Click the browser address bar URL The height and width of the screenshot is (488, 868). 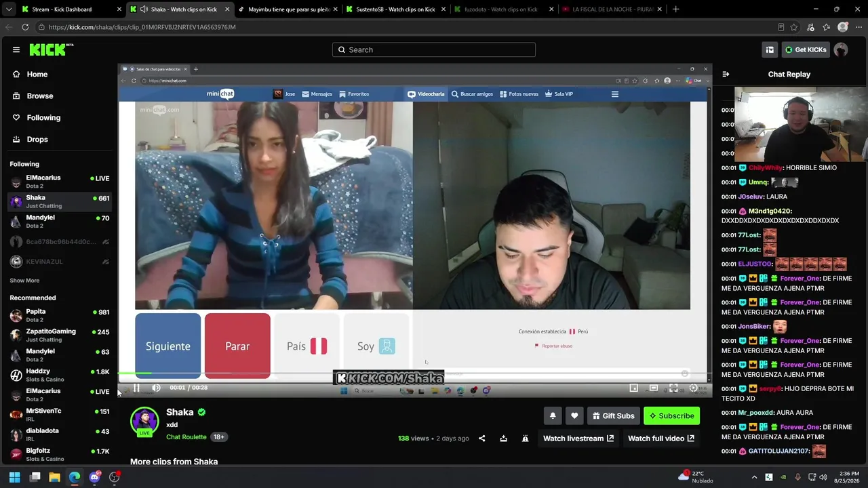pos(142,27)
